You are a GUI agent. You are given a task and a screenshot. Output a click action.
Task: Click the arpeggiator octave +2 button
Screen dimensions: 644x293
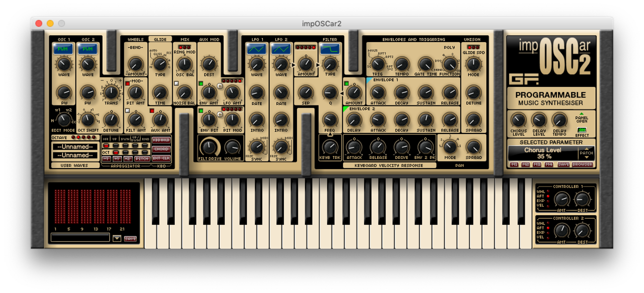coord(128,158)
